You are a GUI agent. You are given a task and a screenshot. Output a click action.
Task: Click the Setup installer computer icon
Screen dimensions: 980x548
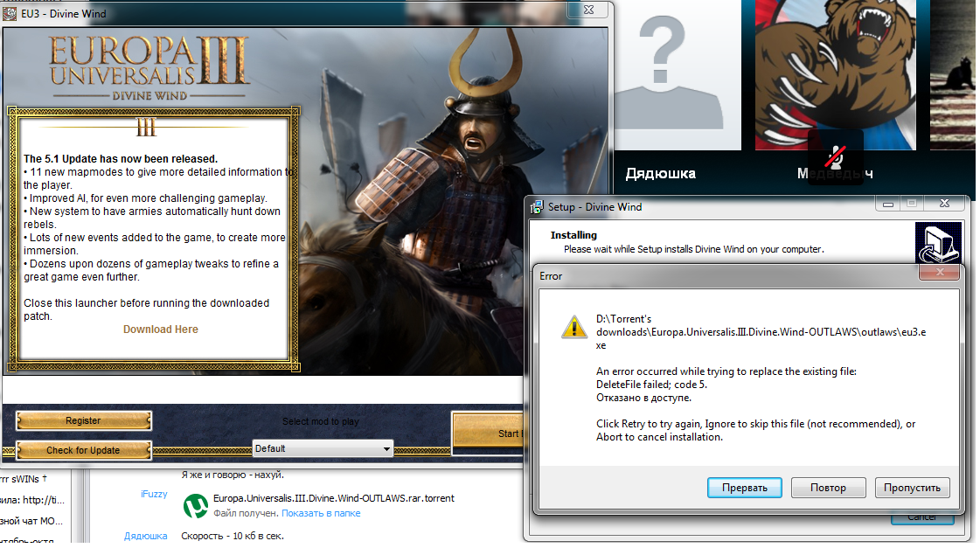click(938, 243)
